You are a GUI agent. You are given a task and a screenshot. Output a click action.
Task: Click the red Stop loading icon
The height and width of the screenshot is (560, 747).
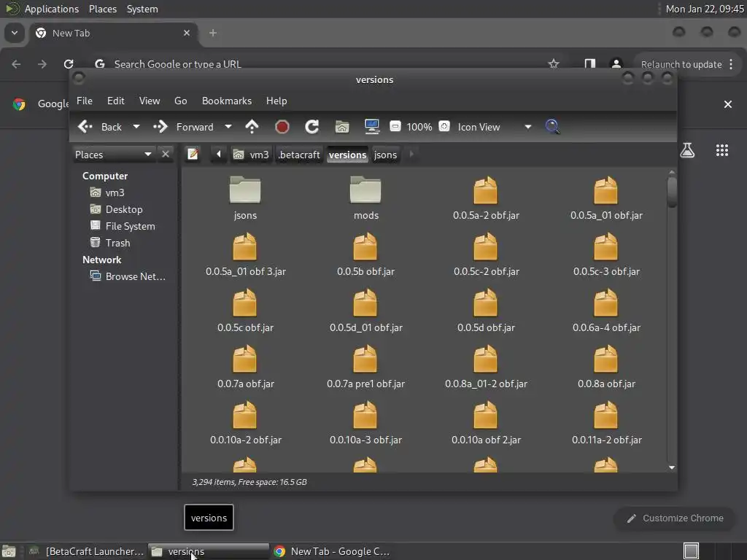pos(282,127)
